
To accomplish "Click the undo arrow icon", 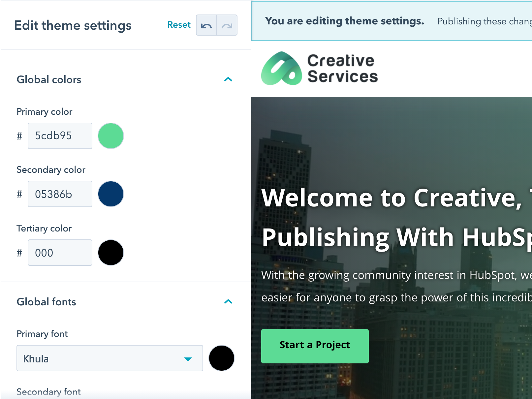I will [x=206, y=25].
